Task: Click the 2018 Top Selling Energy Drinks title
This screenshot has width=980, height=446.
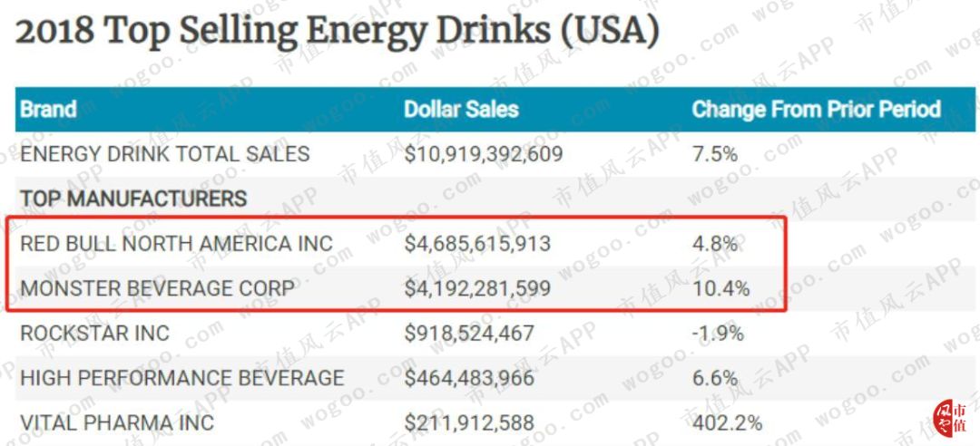Action: tap(337, 33)
